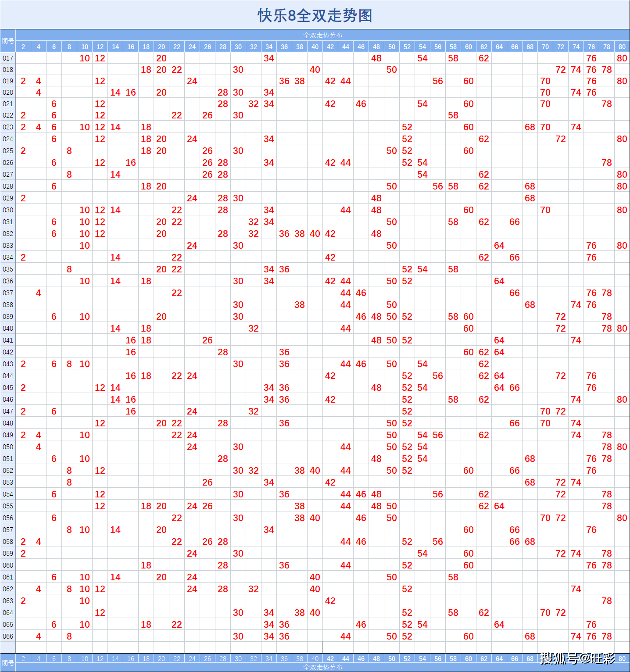Image resolution: width=630 pixels, height=672 pixels.
Task: Click number 64 in row 055
Action: [499, 506]
